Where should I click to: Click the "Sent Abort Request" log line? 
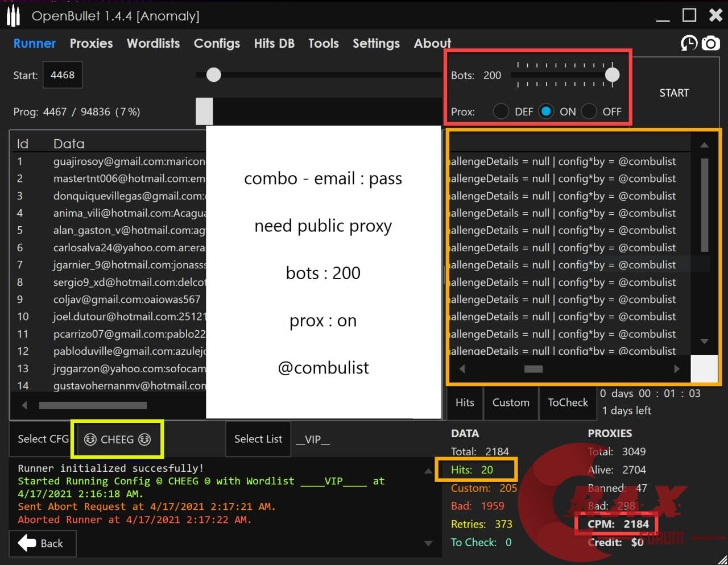[x=147, y=506]
